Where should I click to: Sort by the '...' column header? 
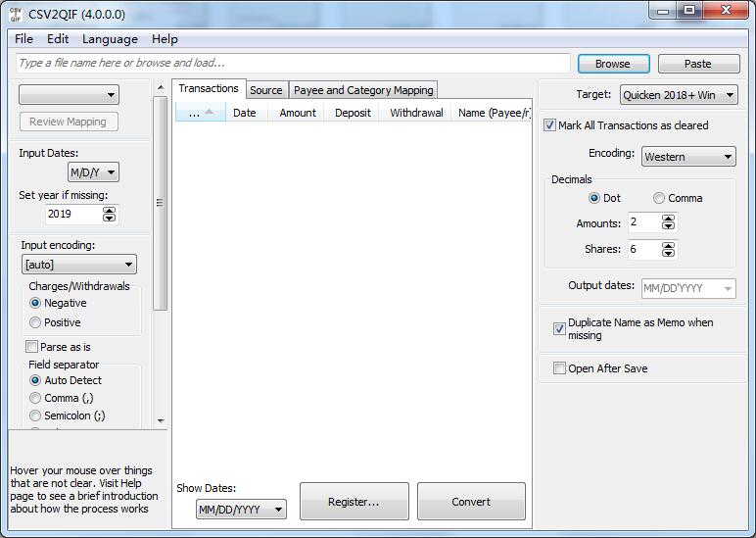[x=200, y=113]
